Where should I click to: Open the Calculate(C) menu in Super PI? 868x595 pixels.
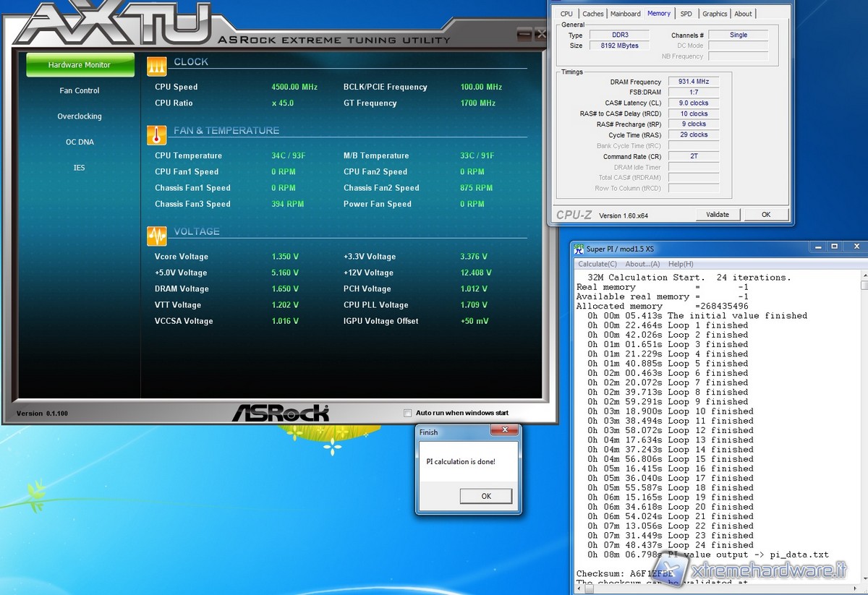(x=597, y=264)
